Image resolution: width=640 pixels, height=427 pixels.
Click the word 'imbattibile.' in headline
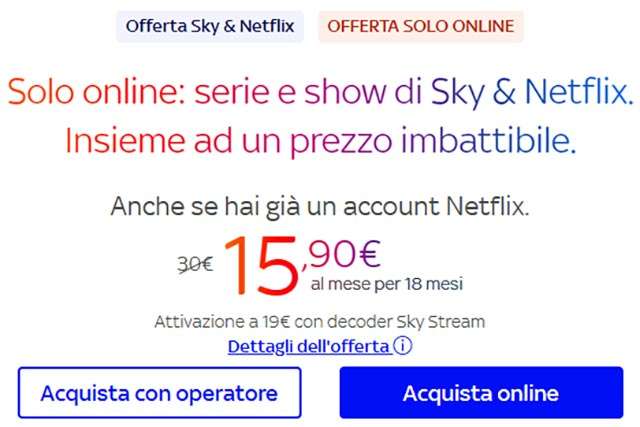tap(488, 140)
